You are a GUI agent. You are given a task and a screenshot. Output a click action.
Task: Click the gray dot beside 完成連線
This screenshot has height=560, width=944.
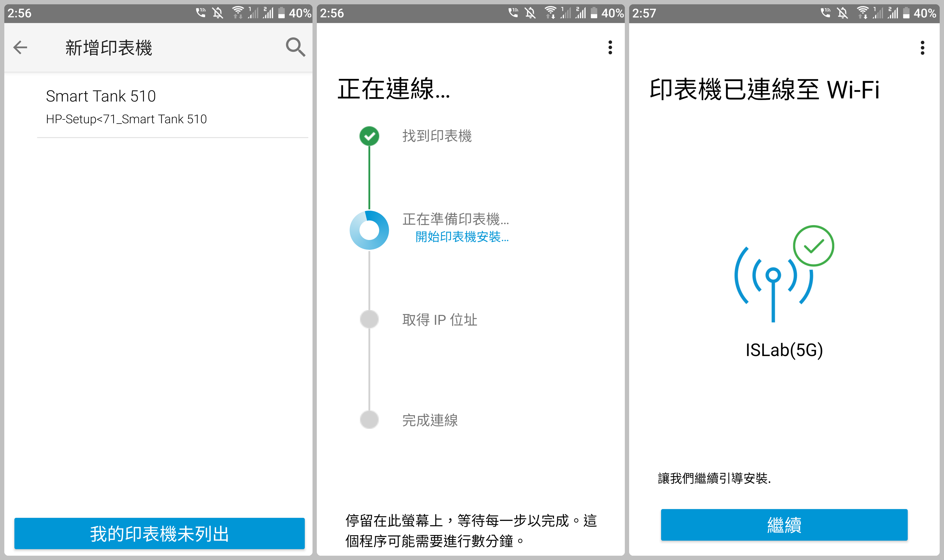[369, 419]
